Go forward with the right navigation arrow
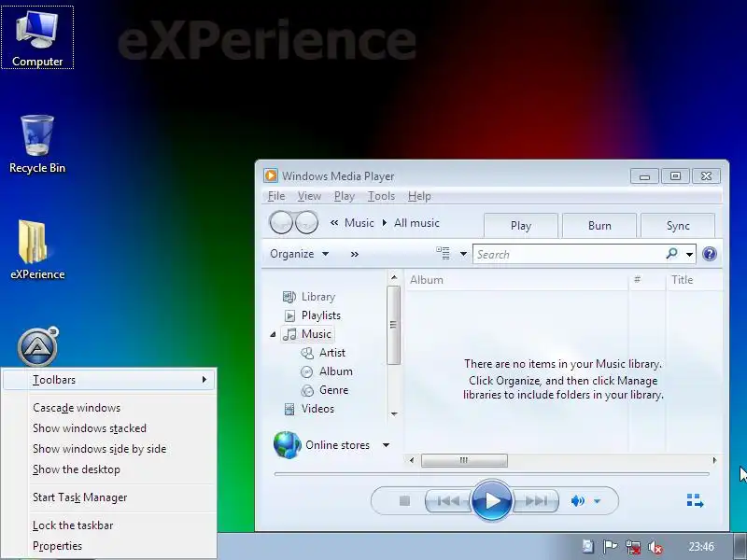This screenshot has height=560, width=747. 307,222
